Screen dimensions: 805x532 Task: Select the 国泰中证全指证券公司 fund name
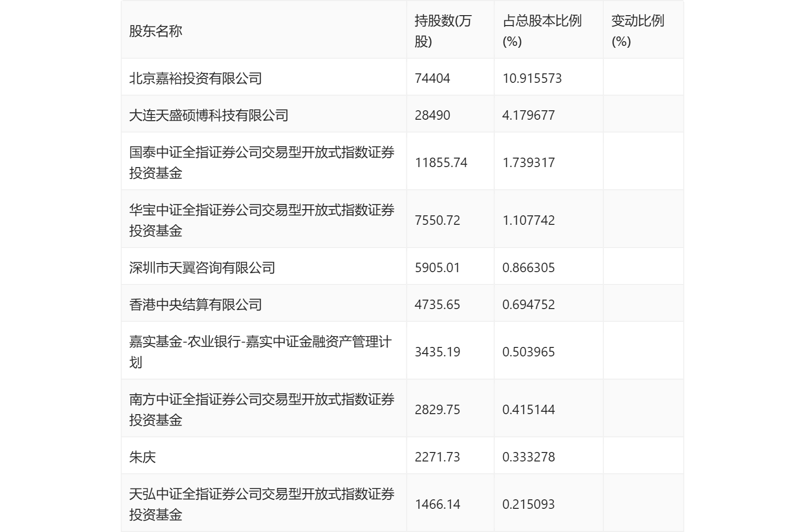(262, 162)
